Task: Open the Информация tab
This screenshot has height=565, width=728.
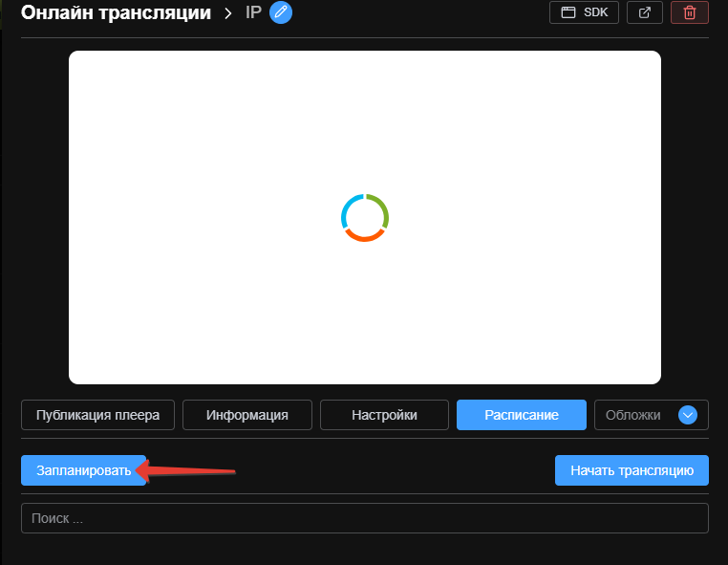Action: pyautogui.click(x=247, y=415)
